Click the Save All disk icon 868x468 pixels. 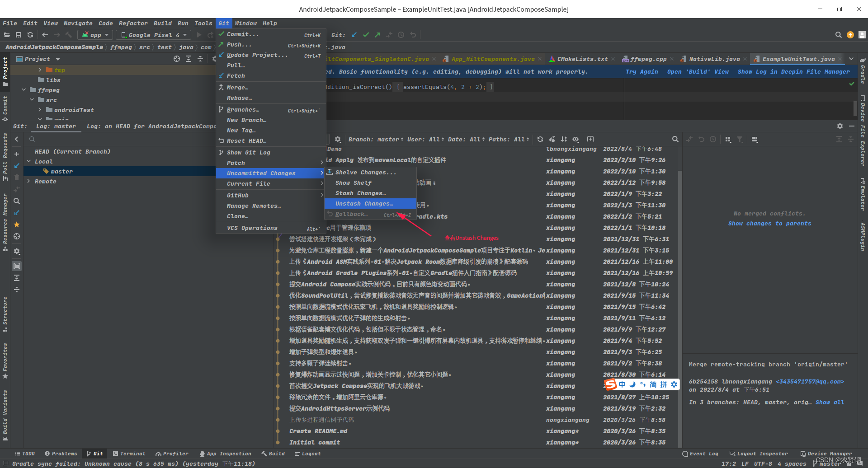[x=19, y=35]
